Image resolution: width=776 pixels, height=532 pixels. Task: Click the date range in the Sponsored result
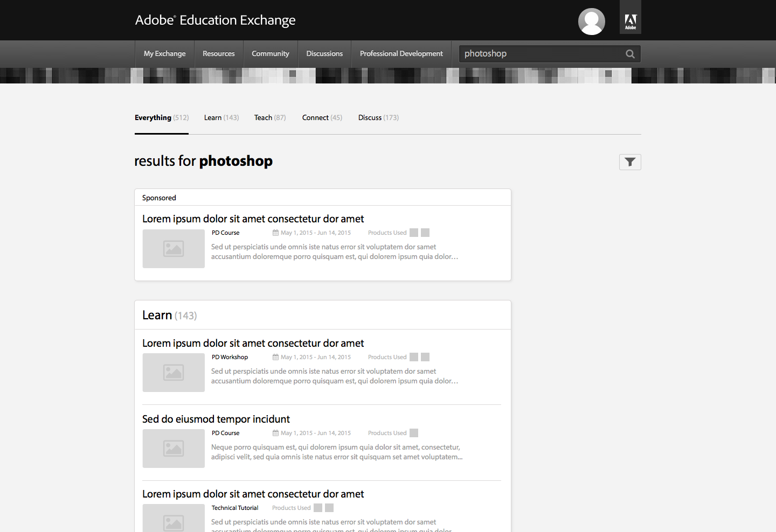(x=316, y=233)
